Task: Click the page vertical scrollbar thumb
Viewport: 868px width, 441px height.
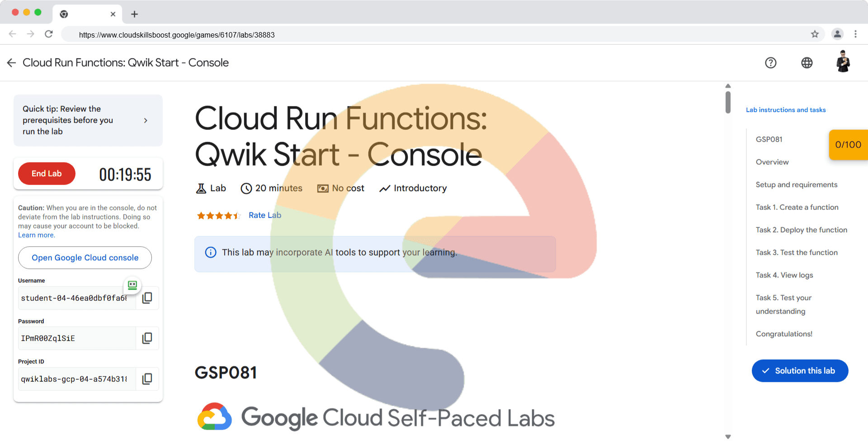Action: [x=728, y=102]
